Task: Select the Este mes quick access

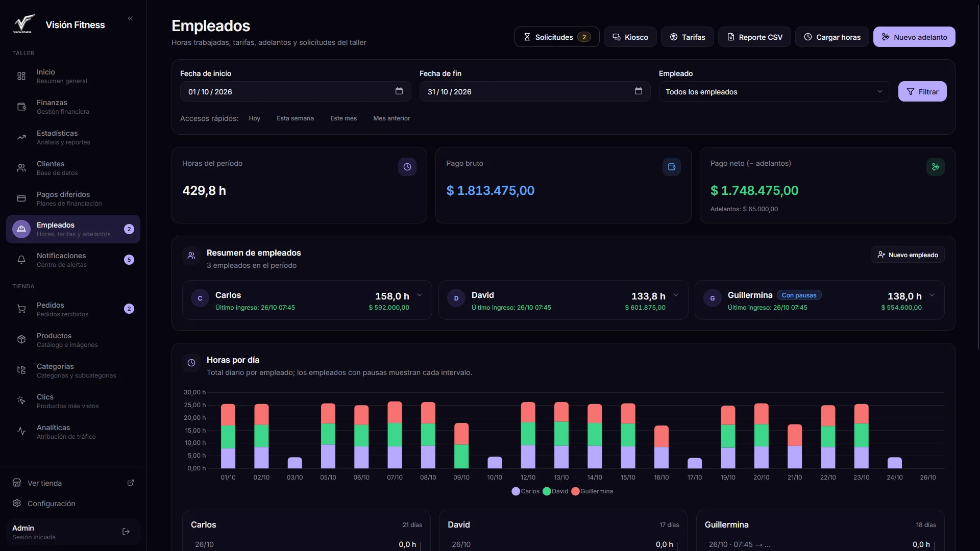Action: (x=344, y=118)
